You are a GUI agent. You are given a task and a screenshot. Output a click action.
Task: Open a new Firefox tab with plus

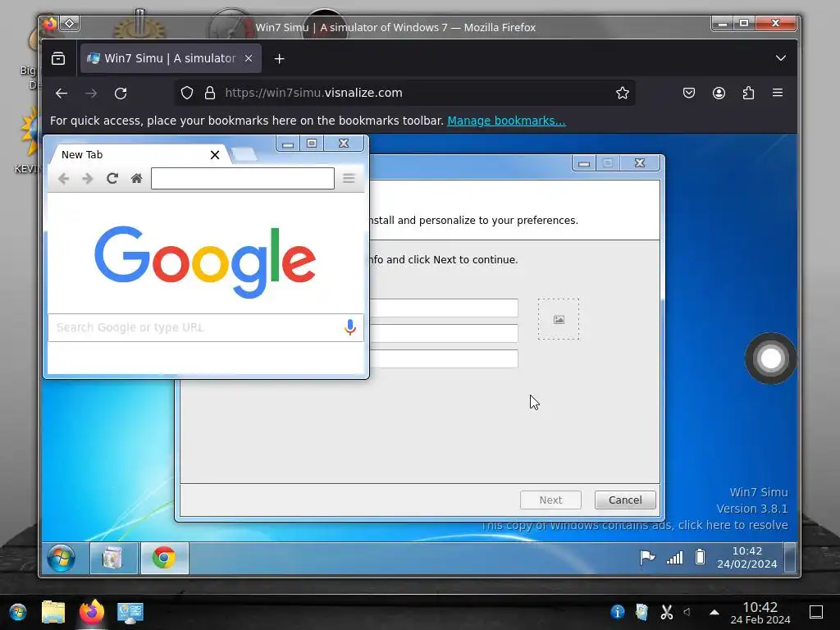pos(279,58)
